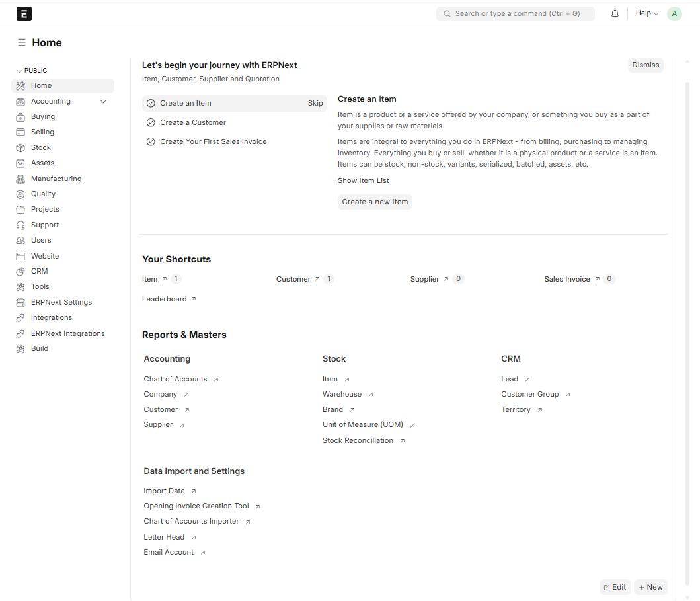Click the ERPNext Settings icon

(x=20, y=303)
